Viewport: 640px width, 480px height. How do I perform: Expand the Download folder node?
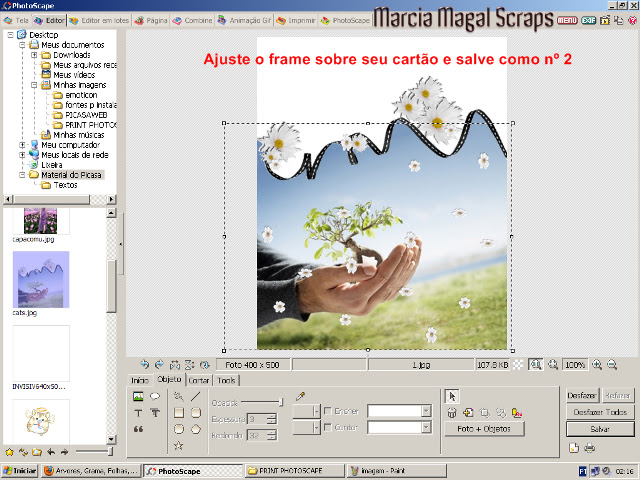[x=34, y=55]
